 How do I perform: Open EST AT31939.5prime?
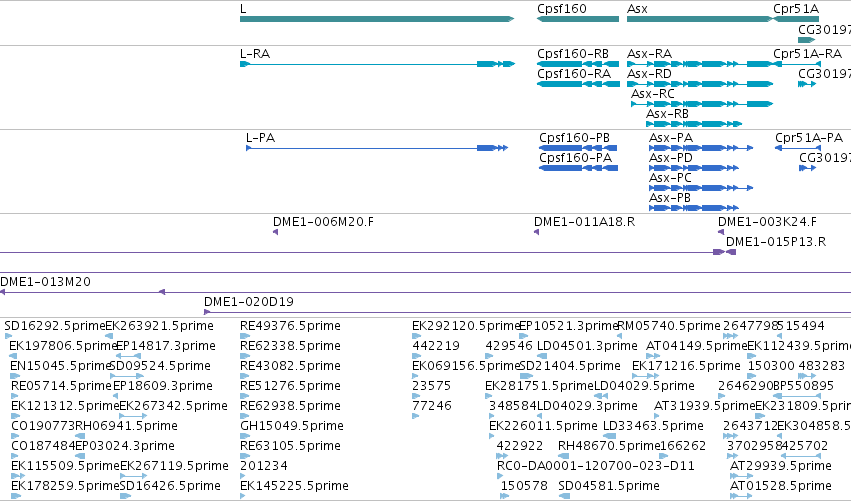(x=704, y=407)
